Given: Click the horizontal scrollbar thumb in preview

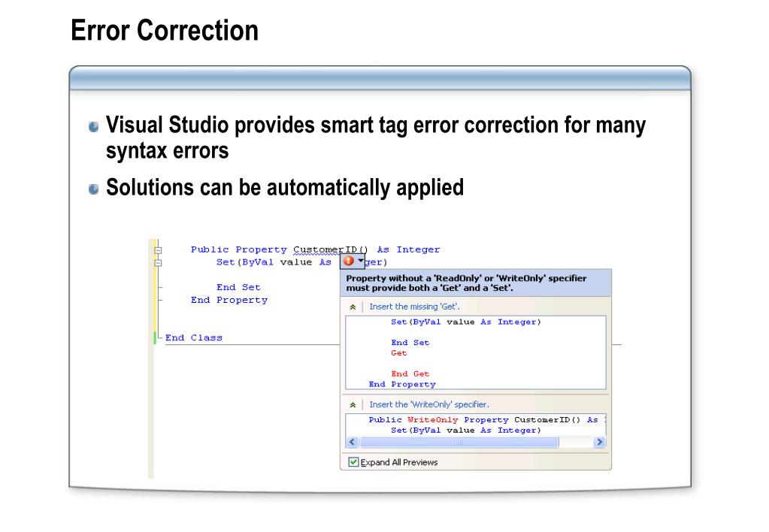Looking at the screenshot, I should (x=459, y=443).
